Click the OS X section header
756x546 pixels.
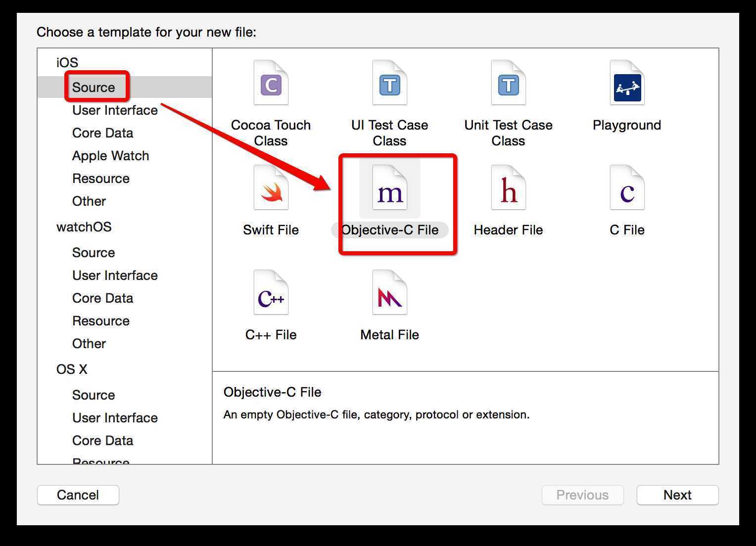coord(72,369)
